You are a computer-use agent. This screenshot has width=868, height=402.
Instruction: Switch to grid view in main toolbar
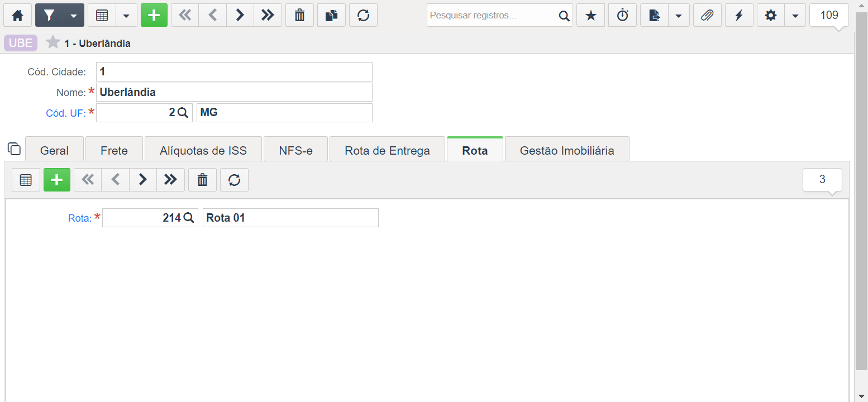point(102,15)
